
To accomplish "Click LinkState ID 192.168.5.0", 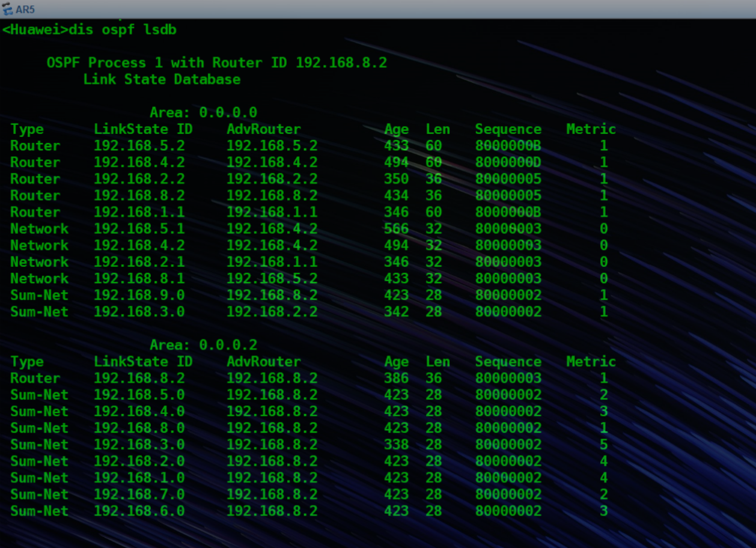I will [139, 395].
